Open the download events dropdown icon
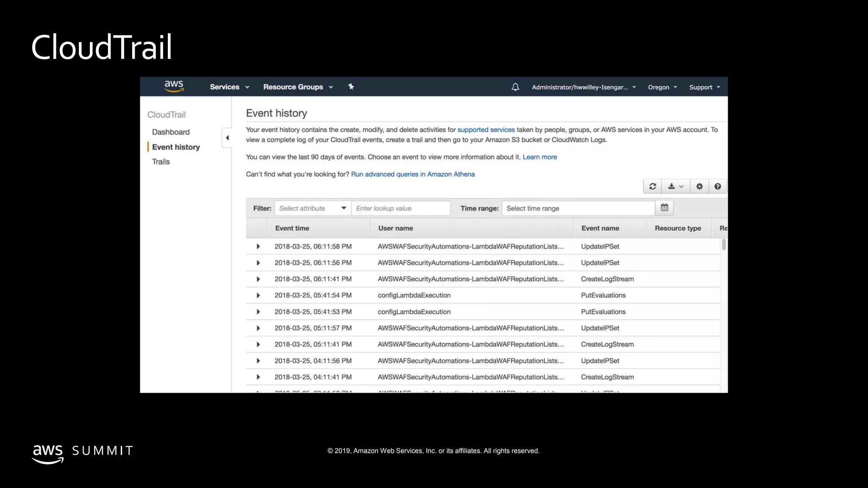868x488 pixels. pos(676,186)
